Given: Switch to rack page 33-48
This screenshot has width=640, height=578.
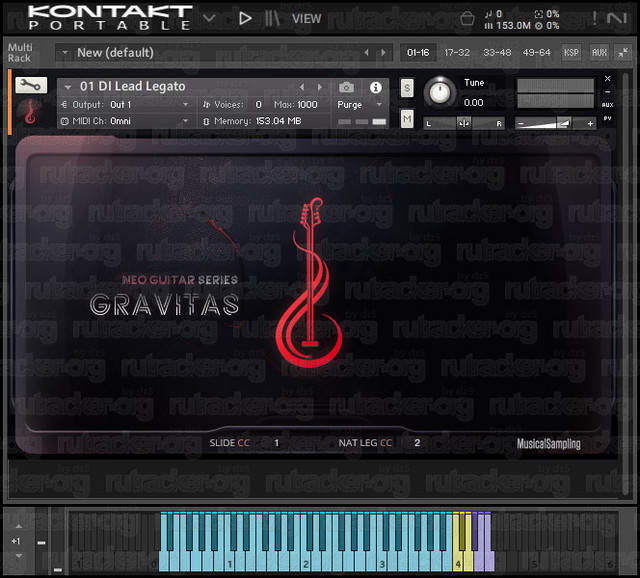Looking at the screenshot, I should tap(497, 53).
